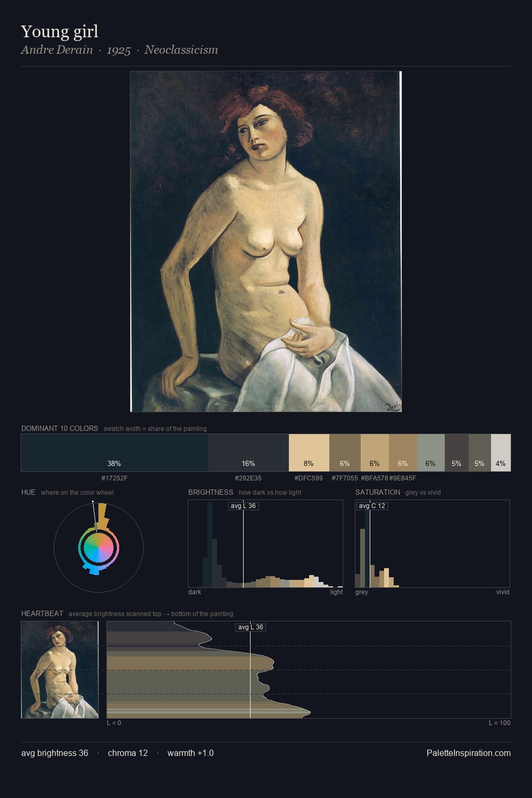Viewport: 532px width, 798px height.
Task: Click the 'how dark vs how light' caption
Action: 270,492
